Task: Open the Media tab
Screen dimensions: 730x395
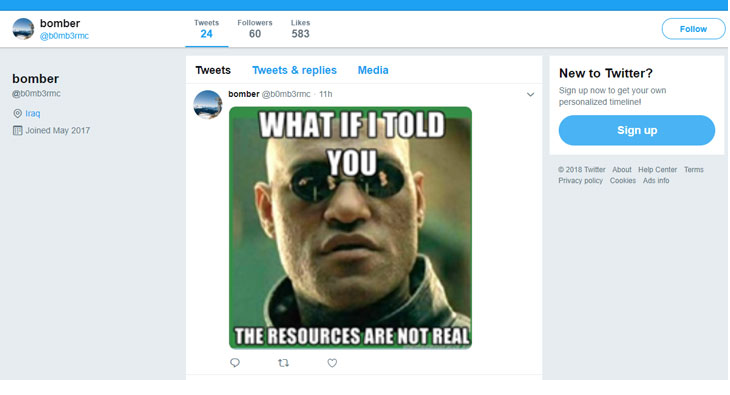Action: (x=373, y=70)
